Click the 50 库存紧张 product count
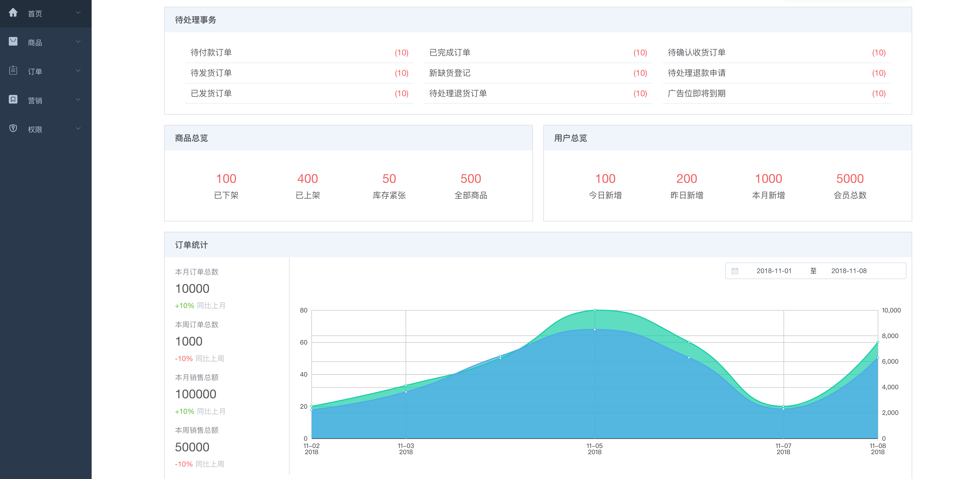This screenshot has width=980, height=479. tap(389, 179)
